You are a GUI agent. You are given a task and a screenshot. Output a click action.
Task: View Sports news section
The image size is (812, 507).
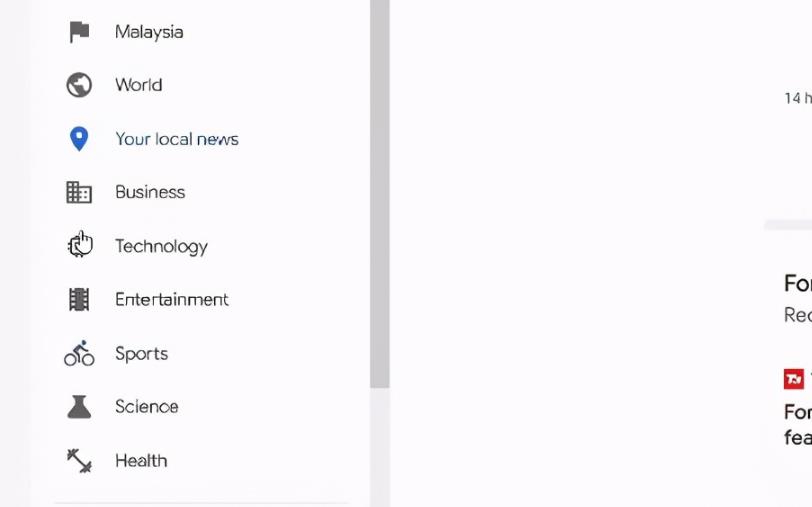tap(142, 354)
